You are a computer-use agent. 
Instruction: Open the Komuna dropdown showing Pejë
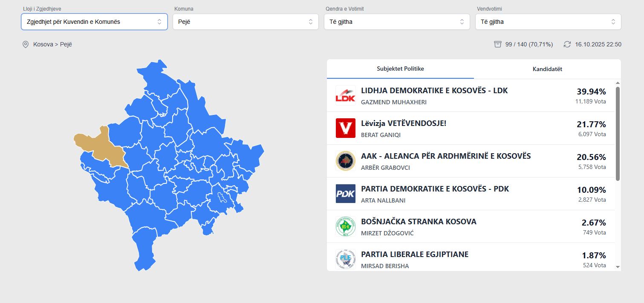pyautogui.click(x=245, y=22)
